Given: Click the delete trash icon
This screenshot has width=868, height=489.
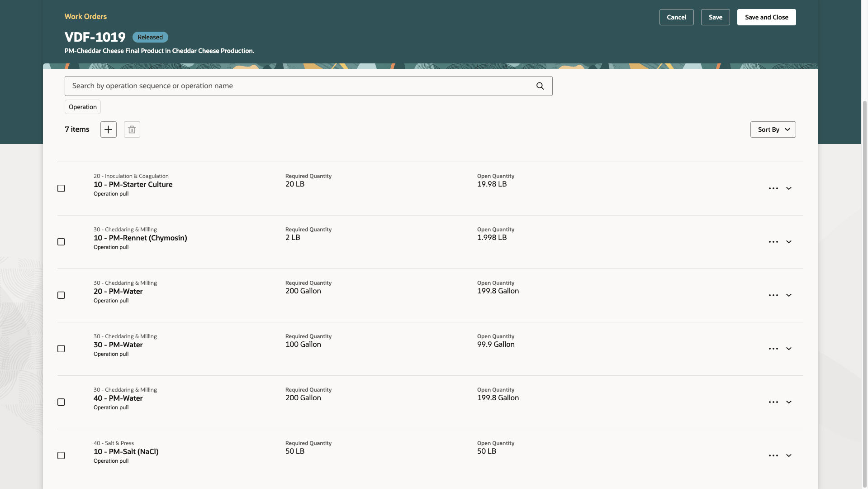Looking at the screenshot, I should 132,129.
